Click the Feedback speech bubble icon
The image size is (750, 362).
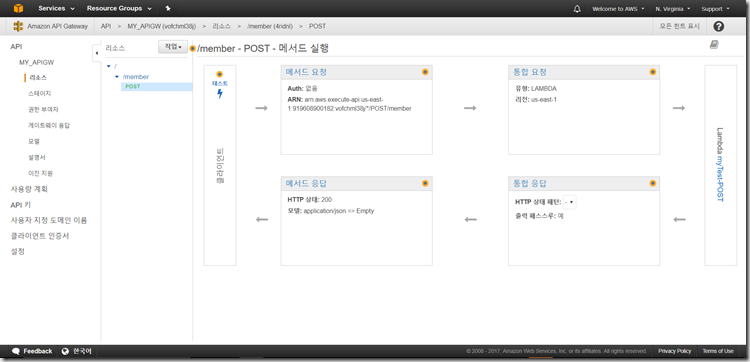pos(15,351)
